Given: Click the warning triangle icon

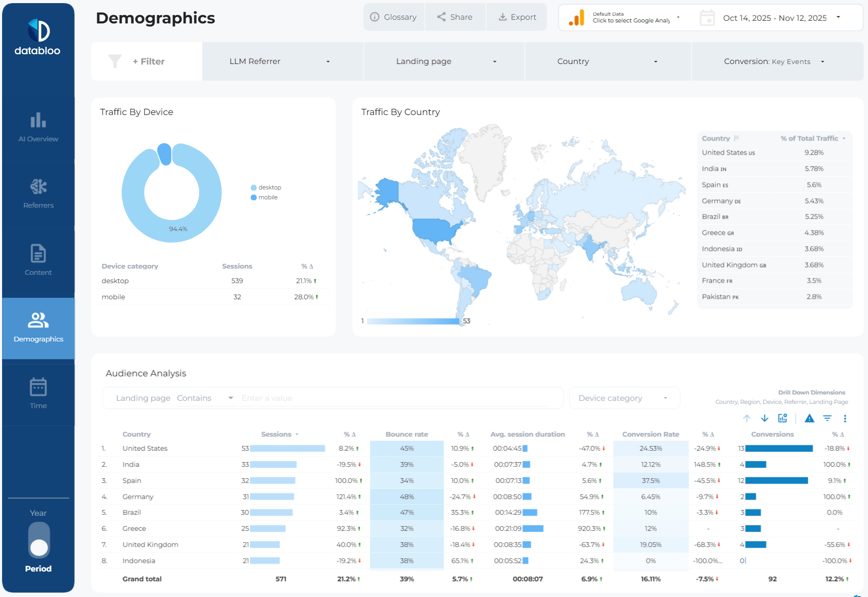Looking at the screenshot, I should (x=809, y=418).
